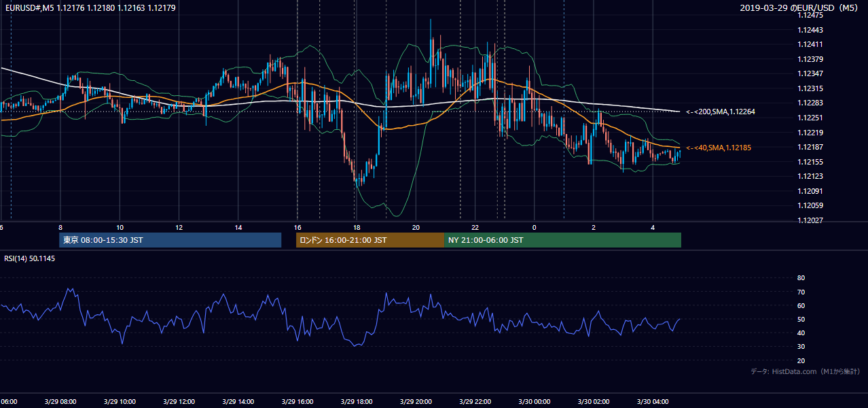The width and height of the screenshot is (868, 408).
Task: Select the 2019-03-29 EUR/USD (M5) heading
Action: click(799, 8)
